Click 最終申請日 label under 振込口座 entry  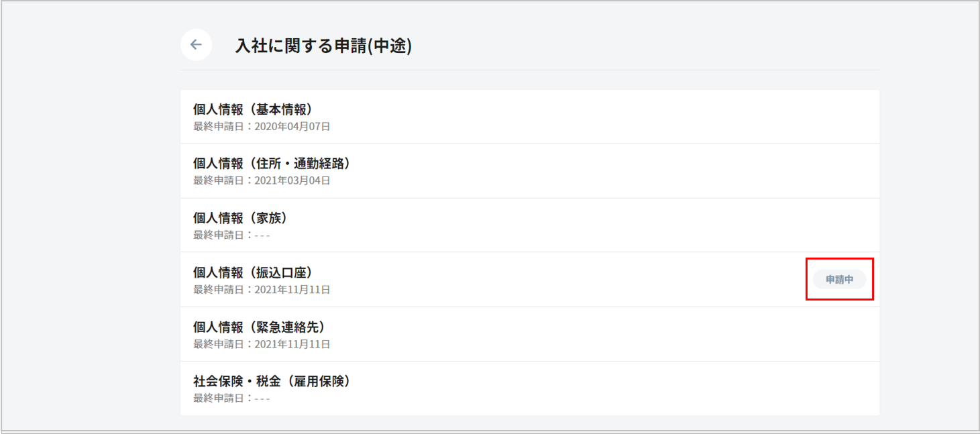(220, 290)
